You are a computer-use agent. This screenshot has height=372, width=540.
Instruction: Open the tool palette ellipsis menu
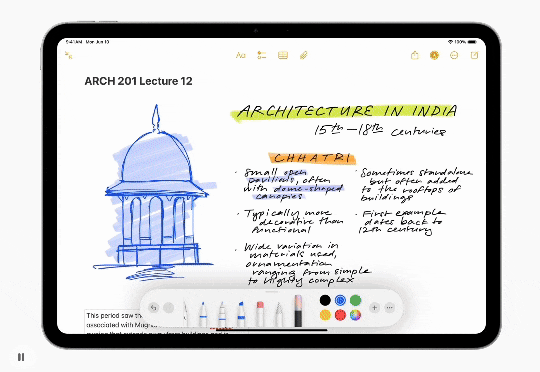390,308
